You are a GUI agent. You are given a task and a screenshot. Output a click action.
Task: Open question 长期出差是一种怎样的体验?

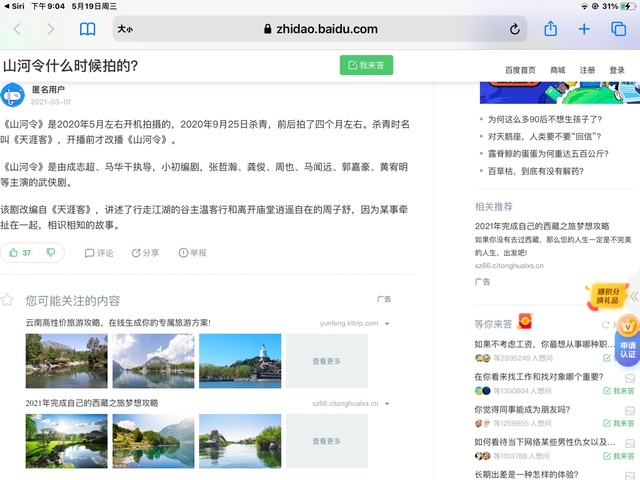point(526,474)
